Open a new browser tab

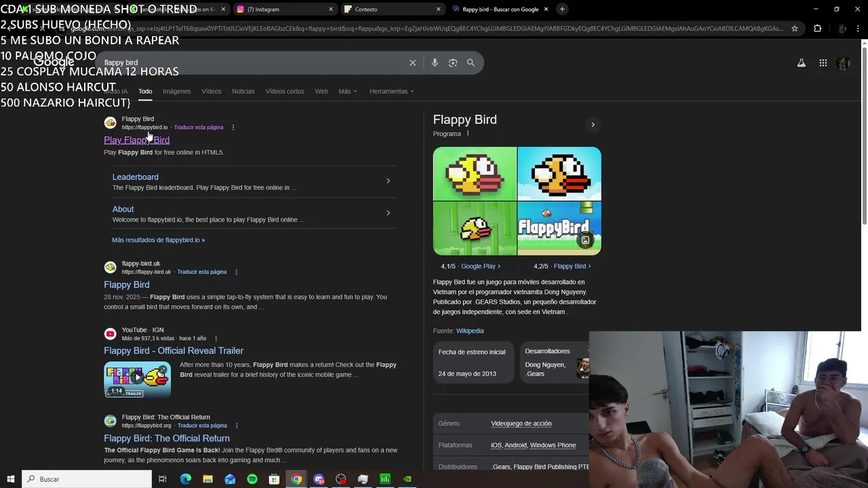tap(562, 9)
